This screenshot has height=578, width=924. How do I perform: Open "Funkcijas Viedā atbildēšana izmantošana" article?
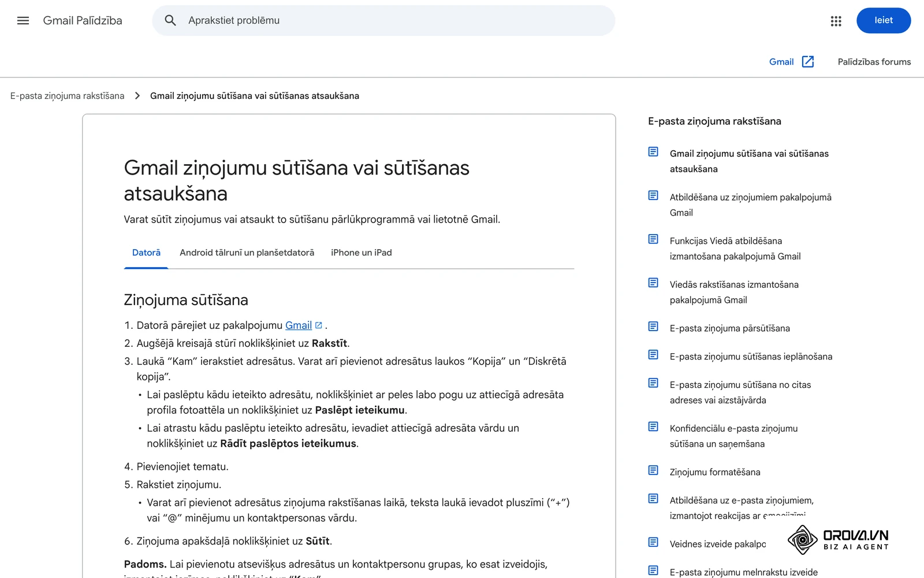tap(735, 249)
